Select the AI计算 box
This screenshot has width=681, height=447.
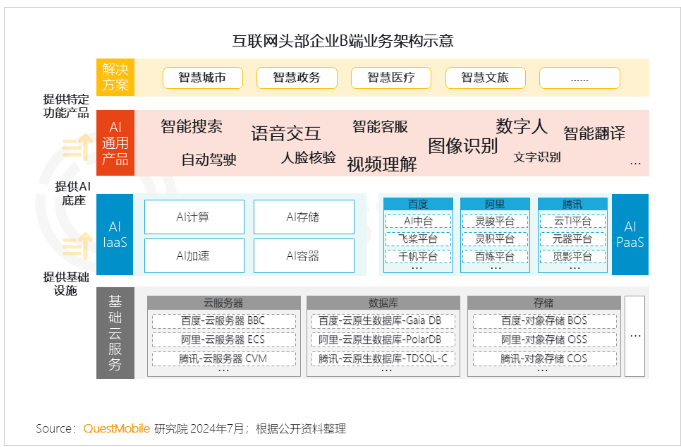pos(193,216)
